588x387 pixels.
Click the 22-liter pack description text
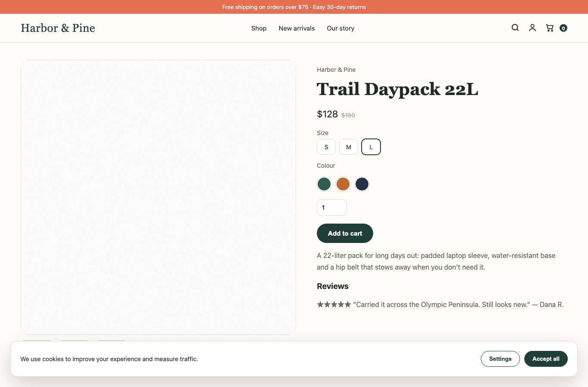436,261
